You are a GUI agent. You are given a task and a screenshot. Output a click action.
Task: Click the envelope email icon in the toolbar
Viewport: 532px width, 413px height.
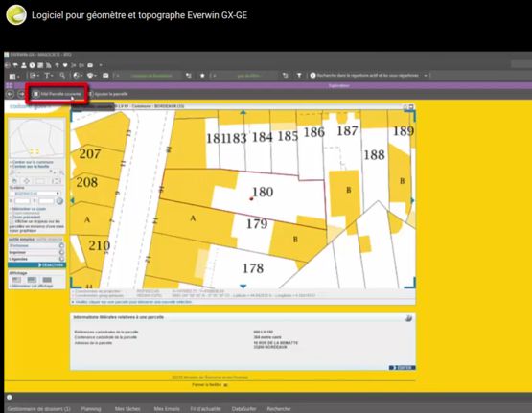pos(105,76)
